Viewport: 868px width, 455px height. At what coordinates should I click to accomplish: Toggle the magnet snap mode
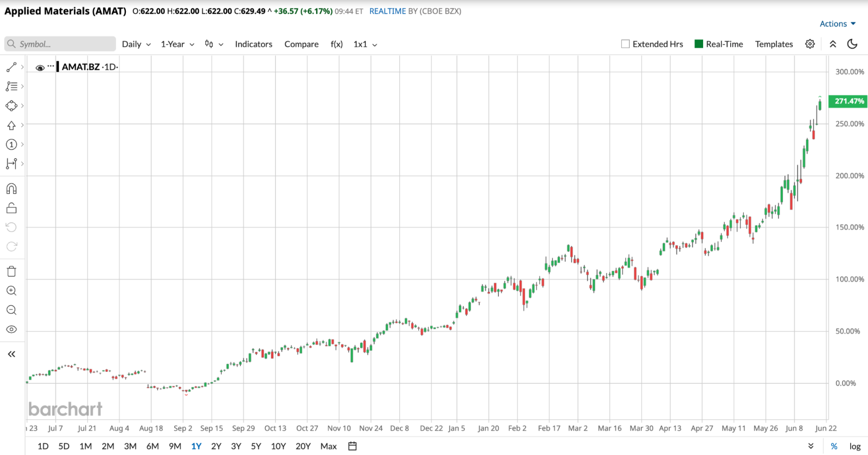point(11,189)
